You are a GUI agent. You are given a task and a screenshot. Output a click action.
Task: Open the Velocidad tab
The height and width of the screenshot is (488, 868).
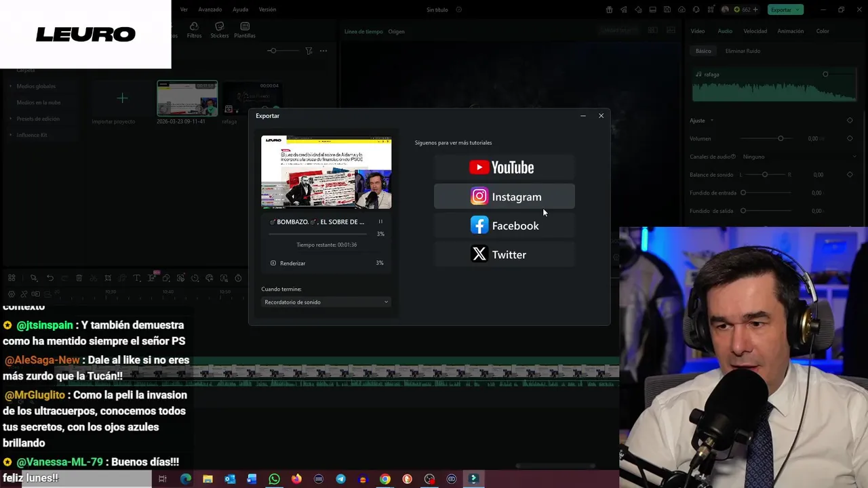pos(755,31)
